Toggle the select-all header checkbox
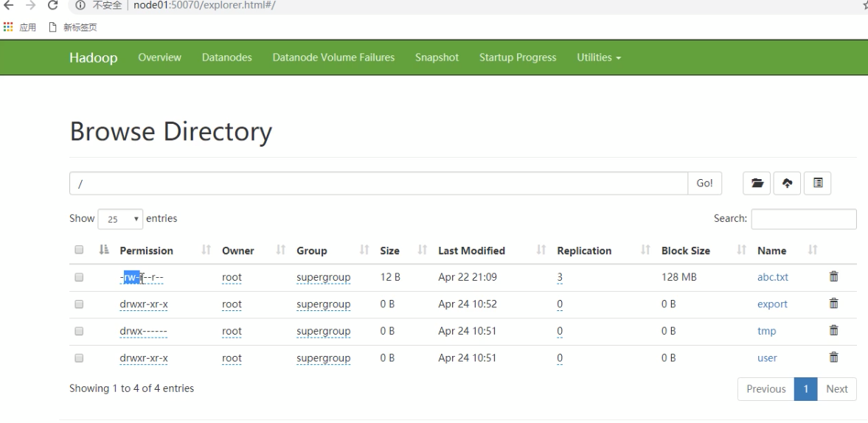Image resolution: width=868 pixels, height=423 pixels. pyautogui.click(x=79, y=250)
